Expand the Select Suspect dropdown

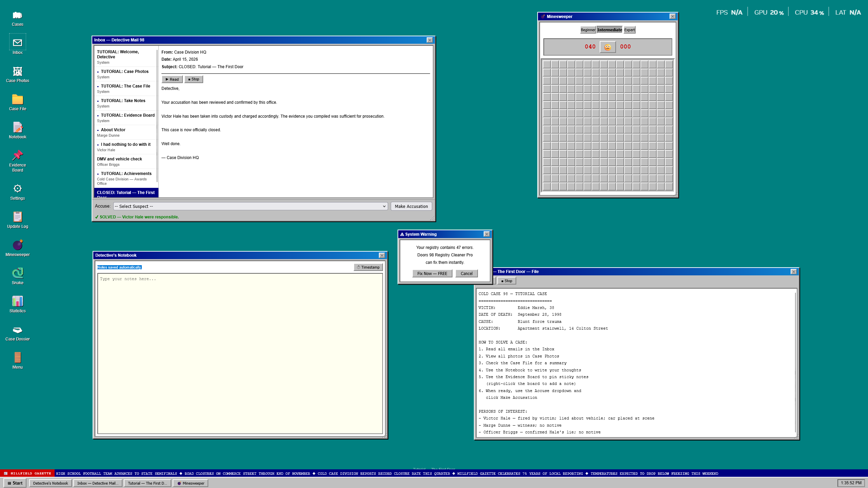pos(250,206)
